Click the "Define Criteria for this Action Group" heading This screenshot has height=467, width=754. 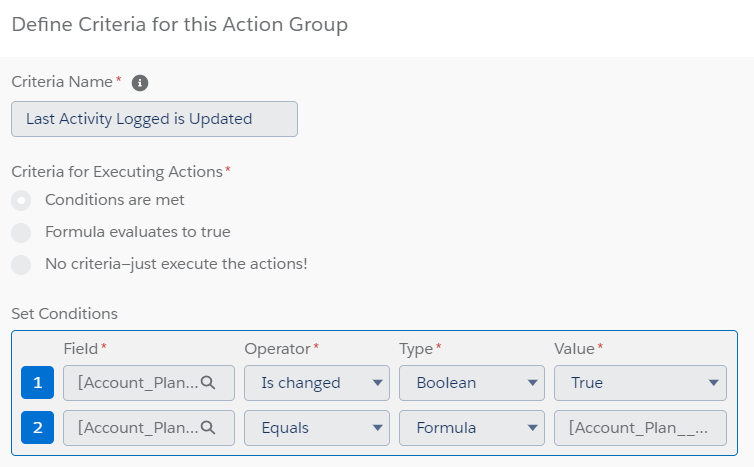click(179, 25)
